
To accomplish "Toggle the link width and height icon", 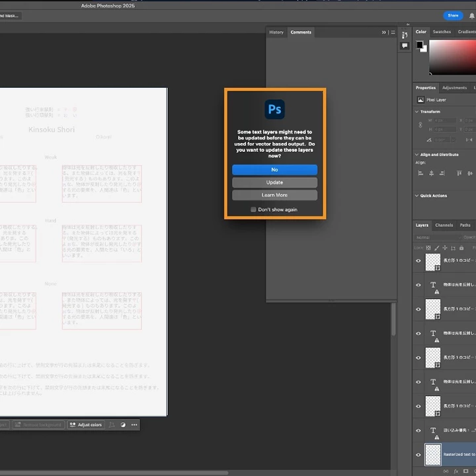I will 420,125.
